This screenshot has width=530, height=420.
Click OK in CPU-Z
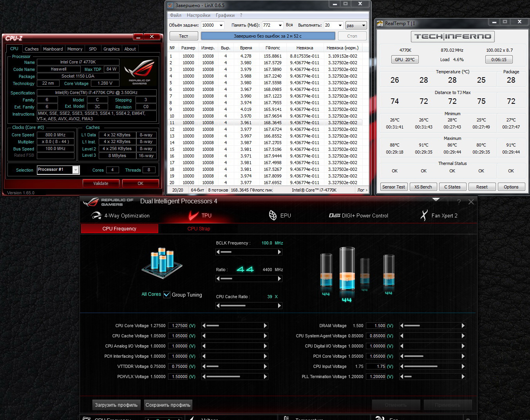point(141,183)
